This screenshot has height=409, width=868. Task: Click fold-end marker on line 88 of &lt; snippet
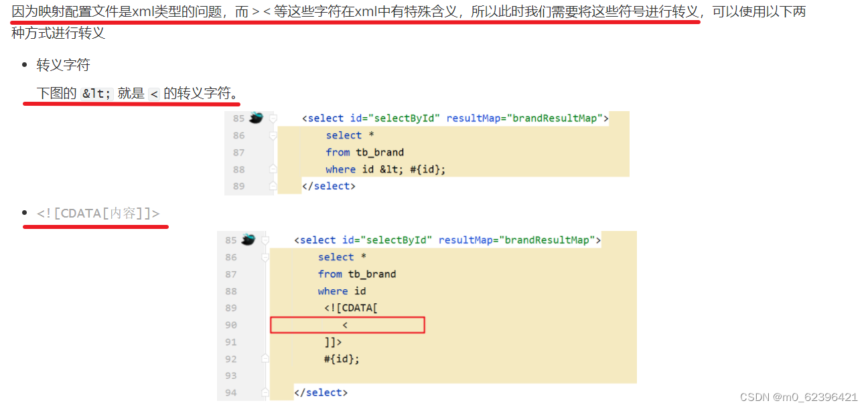pos(273,169)
